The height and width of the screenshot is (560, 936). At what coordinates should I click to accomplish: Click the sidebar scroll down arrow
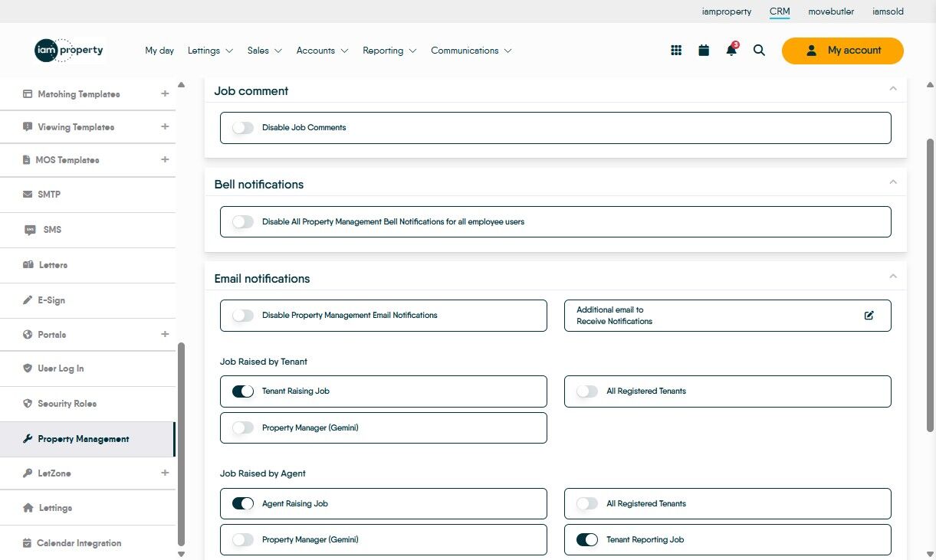pos(181,554)
